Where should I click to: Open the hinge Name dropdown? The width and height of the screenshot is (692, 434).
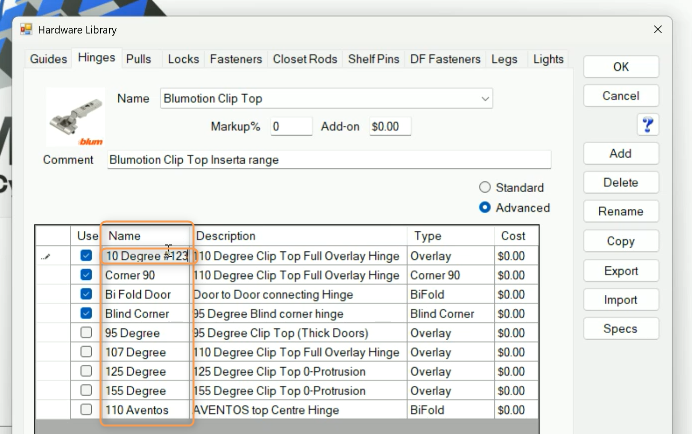485,98
